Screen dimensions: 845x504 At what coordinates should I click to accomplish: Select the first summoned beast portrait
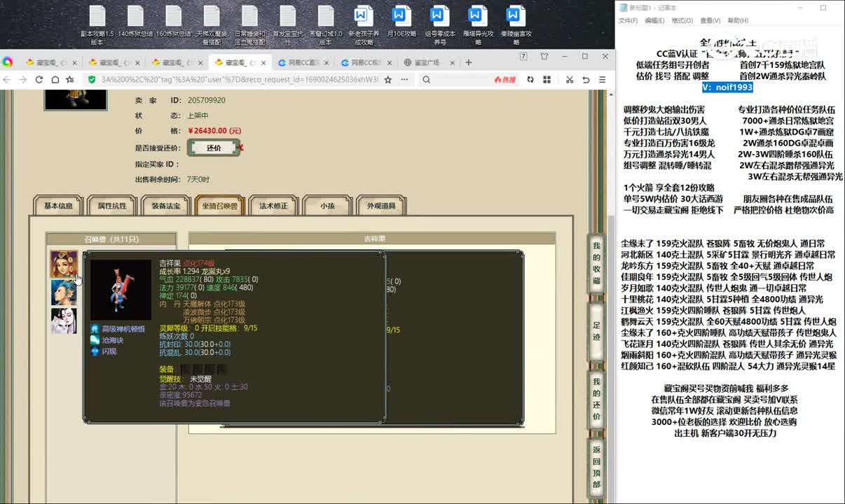point(63,264)
